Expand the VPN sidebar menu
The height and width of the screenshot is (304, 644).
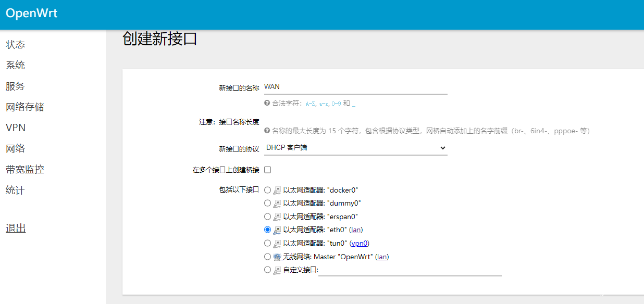click(16, 128)
